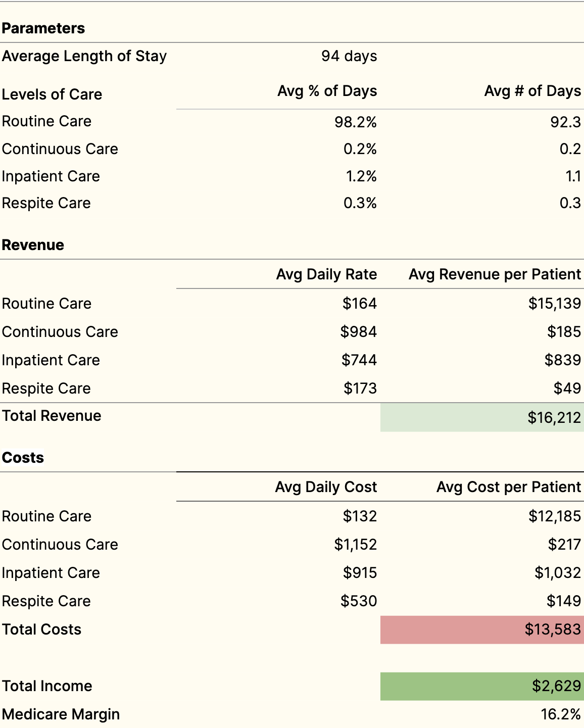Select the Avg % of Days column header
Viewport: 584px width, 728px height.
click(327, 91)
